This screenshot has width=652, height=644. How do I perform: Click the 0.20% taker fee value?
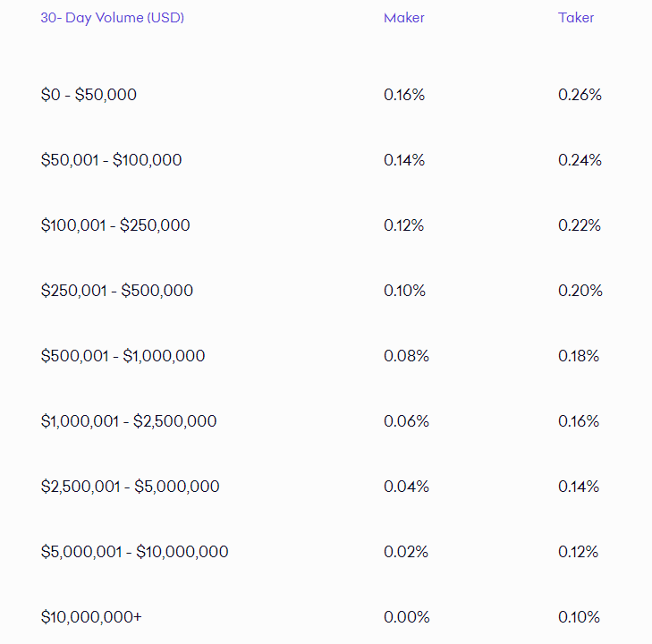click(x=580, y=291)
